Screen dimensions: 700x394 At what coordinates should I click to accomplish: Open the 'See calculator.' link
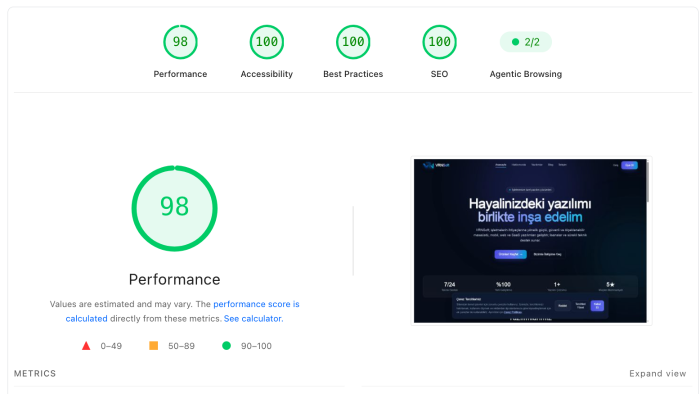click(253, 319)
